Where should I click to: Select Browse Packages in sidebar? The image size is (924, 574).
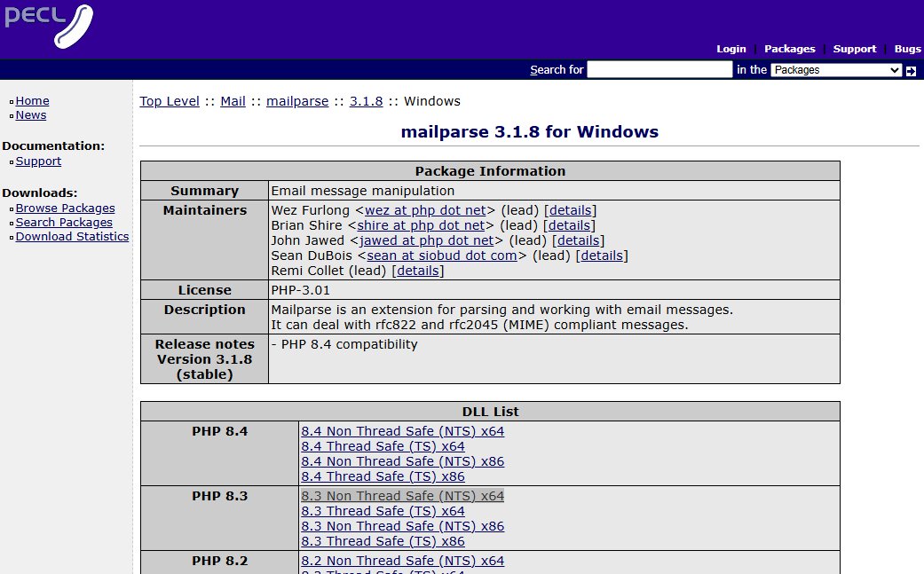pos(65,208)
